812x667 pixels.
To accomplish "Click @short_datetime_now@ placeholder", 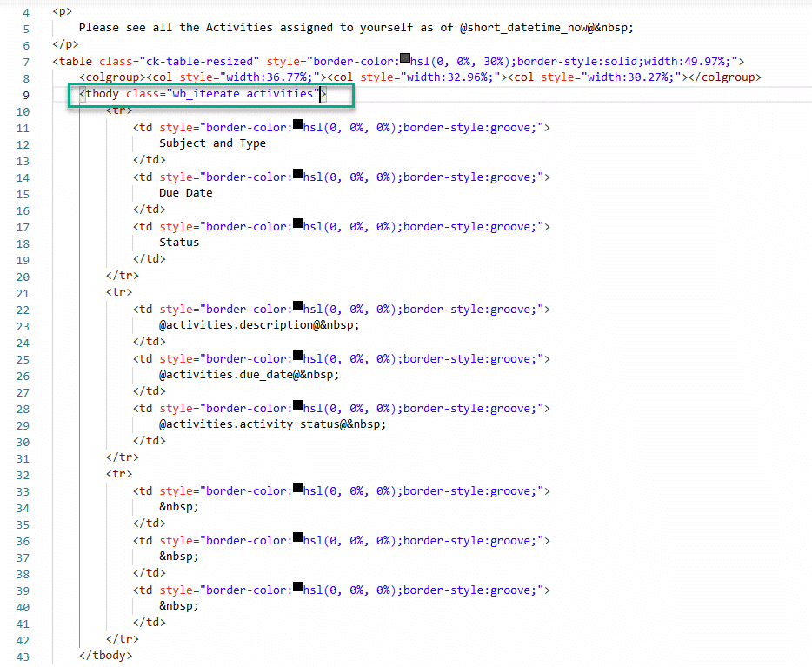I will pos(527,28).
